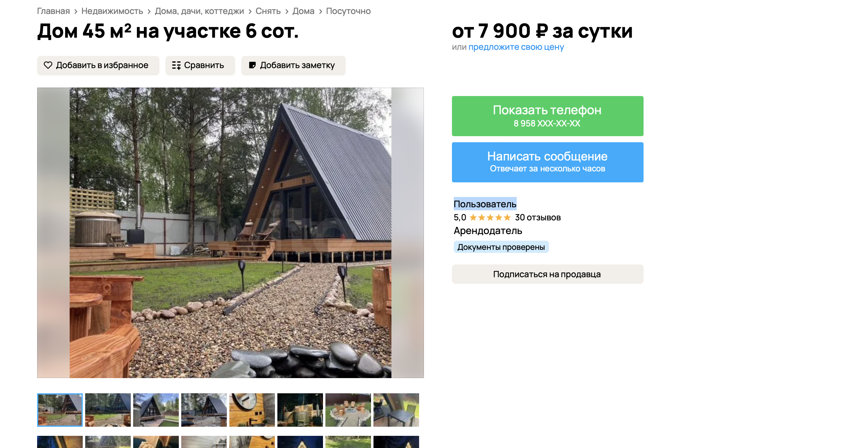Viewport: 868px width, 448px height.
Task: Go to next photo via right blurred edge
Action: (x=407, y=233)
